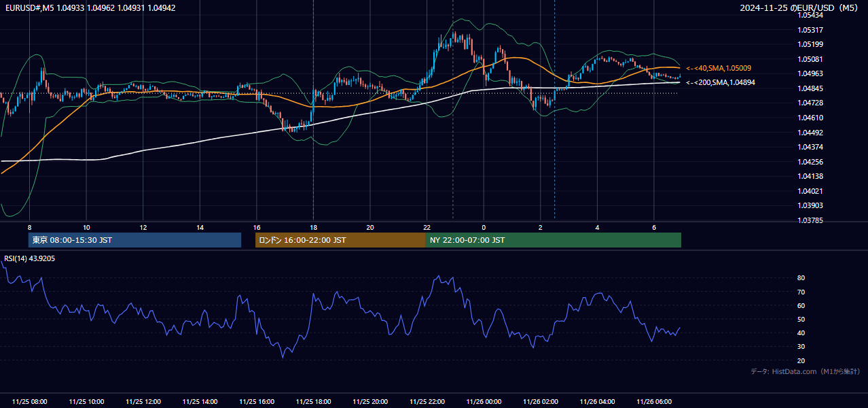Click the RSI scale value 60
Image resolution: width=868 pixels, height=408 pixels.
(x=801, y=305)
